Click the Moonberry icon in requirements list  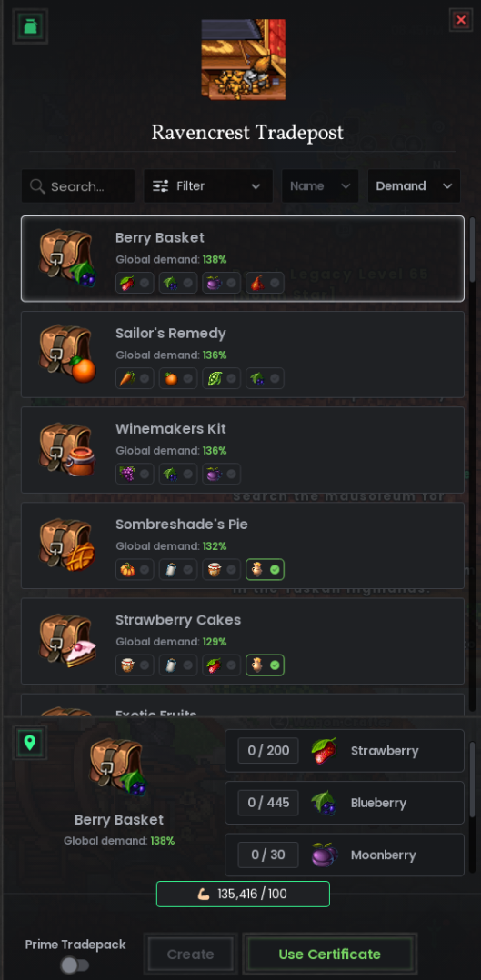(324, 855)
